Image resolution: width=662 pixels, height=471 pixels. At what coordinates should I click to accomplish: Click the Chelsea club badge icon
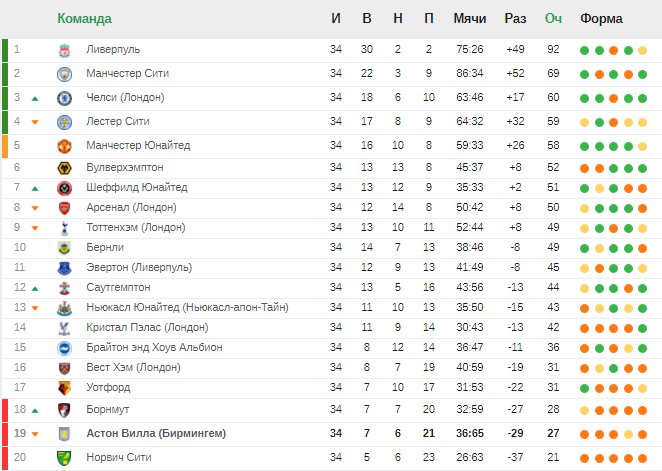pyautogui.click(x=64, y=98)
